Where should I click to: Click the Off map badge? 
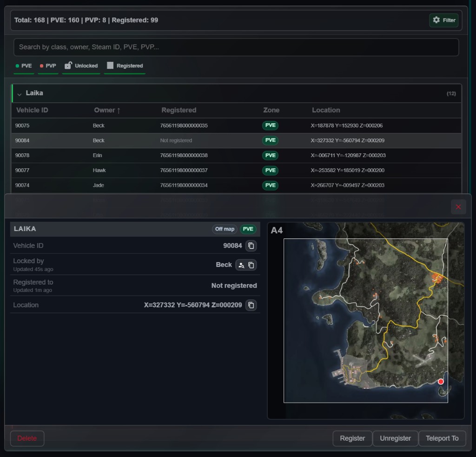(x=225, y=229)
